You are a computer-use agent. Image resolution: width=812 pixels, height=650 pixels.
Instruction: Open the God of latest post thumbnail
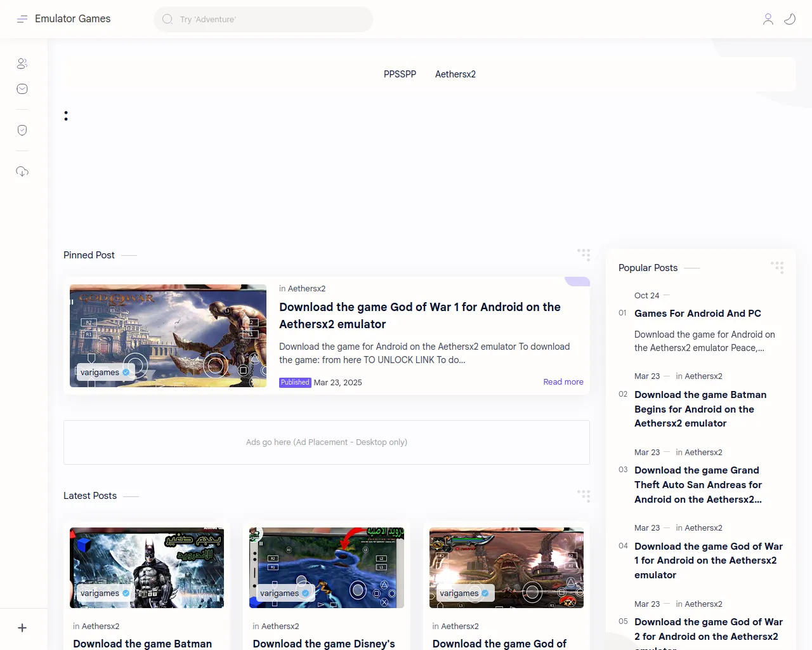click(x=506, y=567)
